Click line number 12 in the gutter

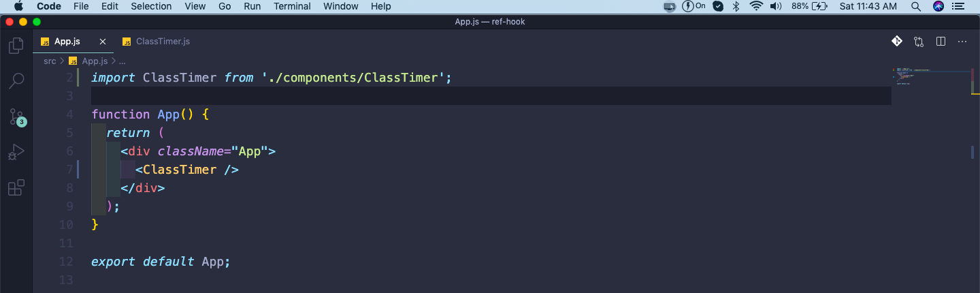point(66,261)
